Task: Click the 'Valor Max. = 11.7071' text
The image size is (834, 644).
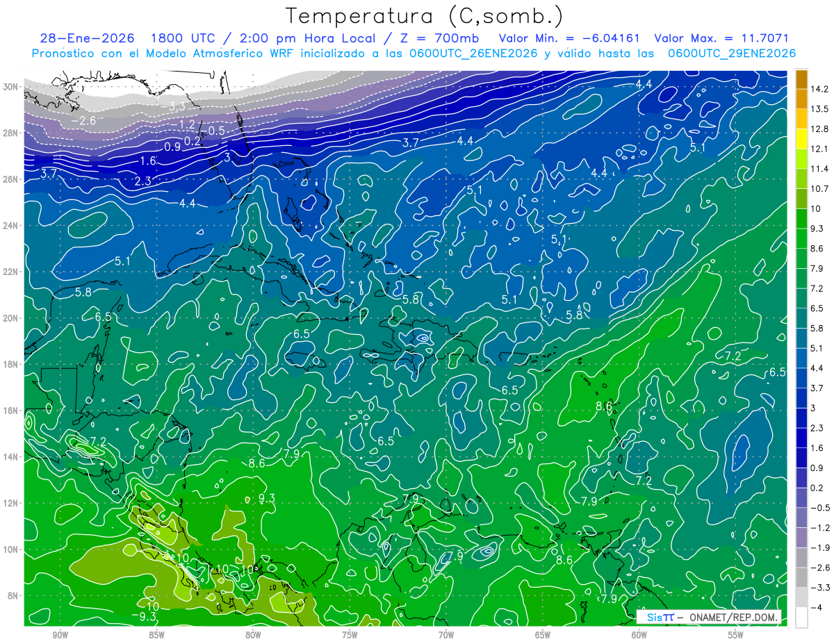Action: pos(721,38)
